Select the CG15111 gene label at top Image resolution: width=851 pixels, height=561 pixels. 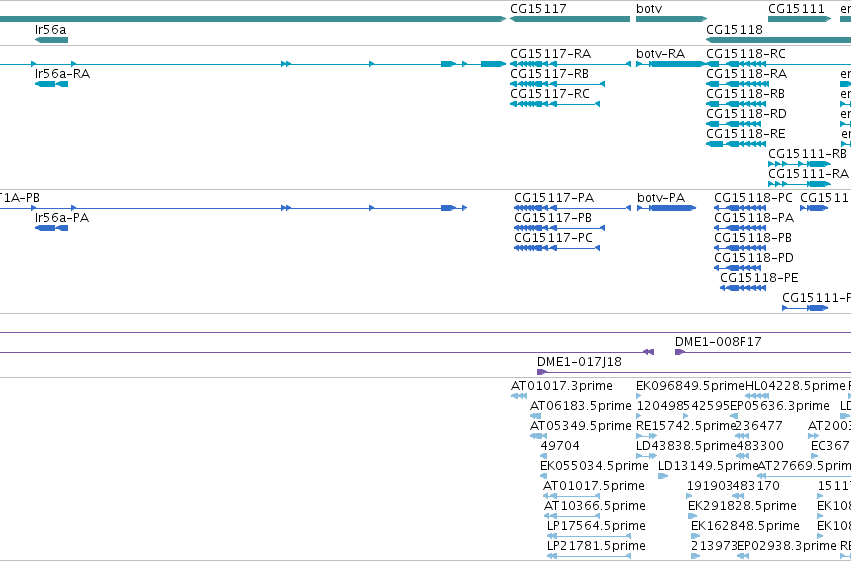[796, 9]
